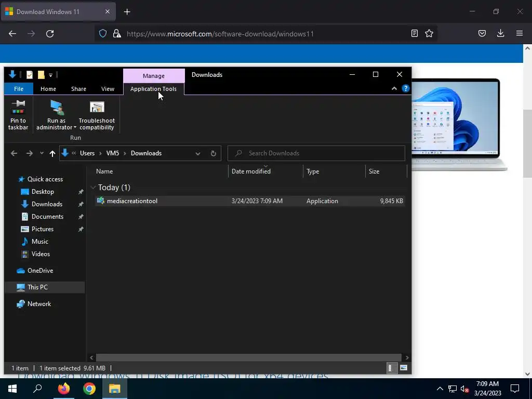Click the Explorer horizontal scrollbar
The height and width of the screenshot is (399, 532).
pyautogui.click(x=249, y=357)
